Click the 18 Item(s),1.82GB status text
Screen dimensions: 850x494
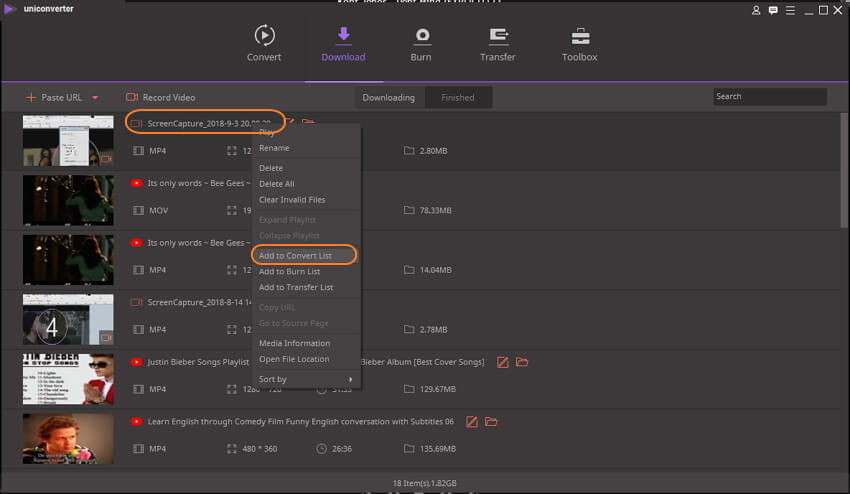tap(424, 483)
